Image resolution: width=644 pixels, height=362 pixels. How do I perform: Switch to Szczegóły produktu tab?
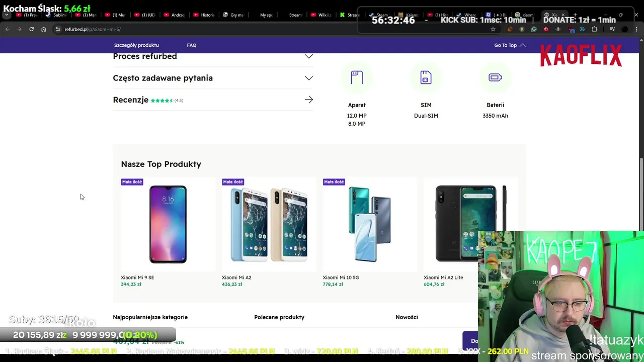tap(136, 45)
